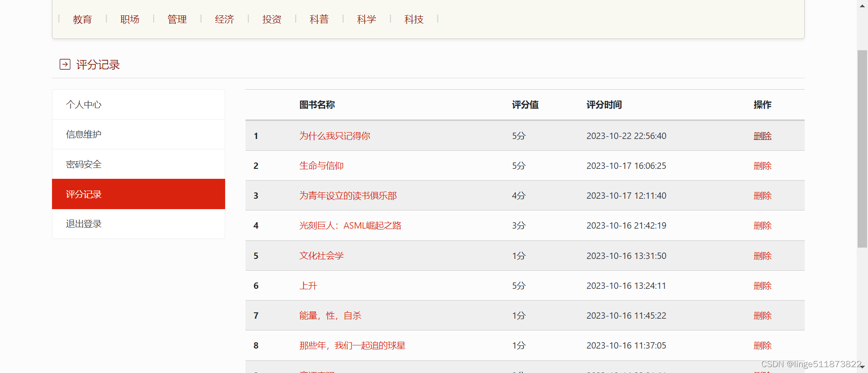Delete rating for 为什么我只记得你
The width and height of the screenshot is (868, 373).
pos(763,136)
